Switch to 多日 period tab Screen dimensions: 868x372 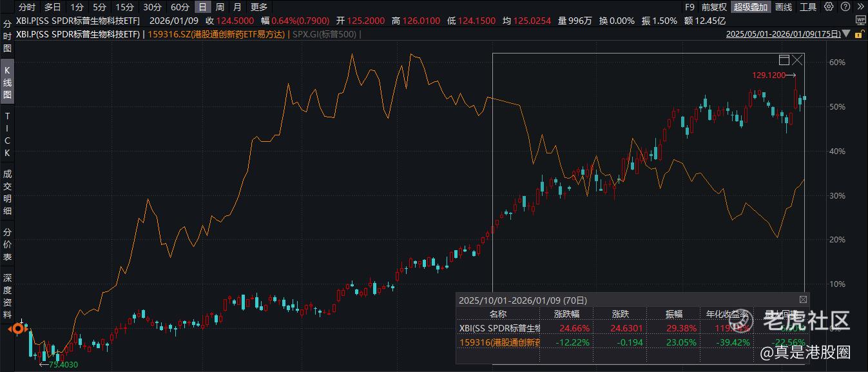(53, 7)
